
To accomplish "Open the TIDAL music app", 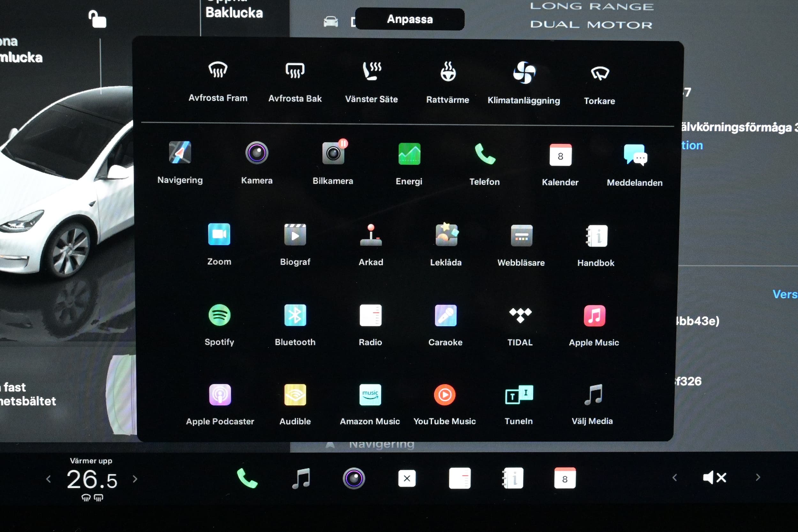I will pyautogui.click(x=520, y=316).
